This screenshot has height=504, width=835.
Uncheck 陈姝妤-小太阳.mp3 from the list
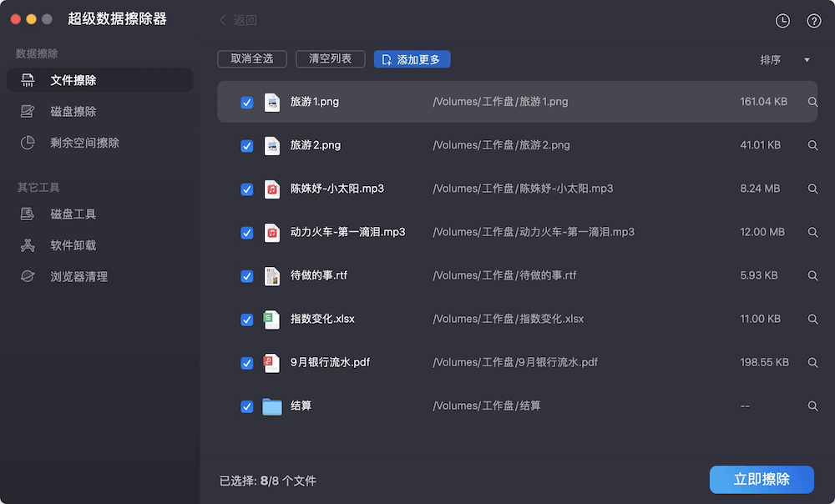[x=246, y=189]
